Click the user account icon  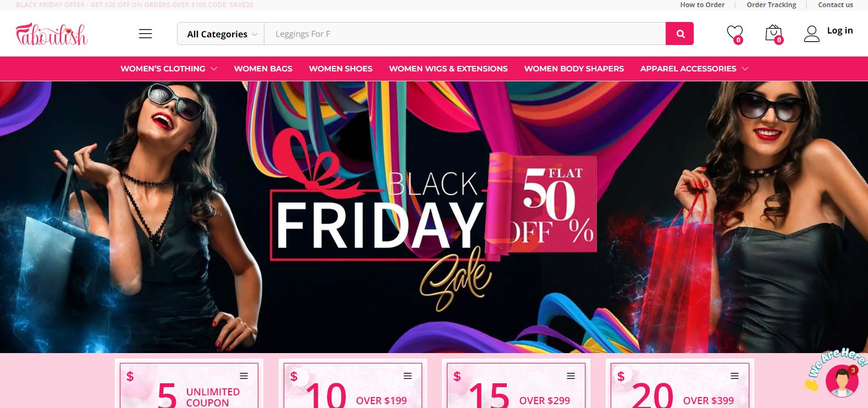pyautogui.click(x=811, y=33)
